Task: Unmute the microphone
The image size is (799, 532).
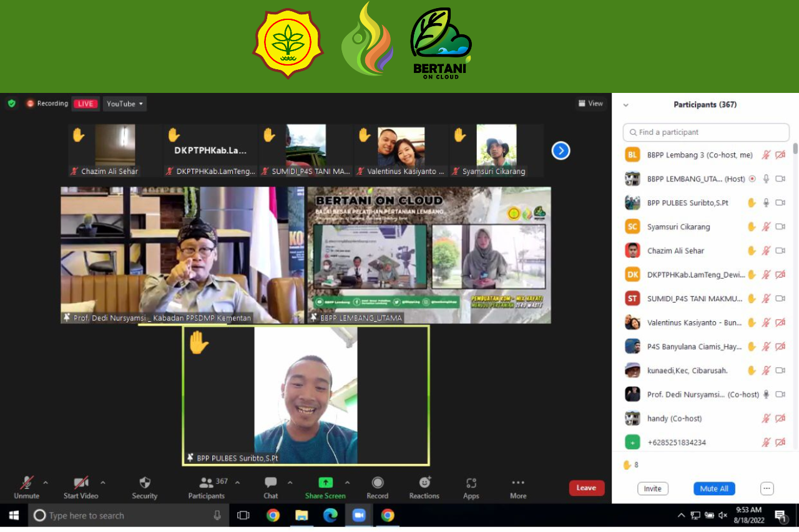Action: tap(26, 483)
